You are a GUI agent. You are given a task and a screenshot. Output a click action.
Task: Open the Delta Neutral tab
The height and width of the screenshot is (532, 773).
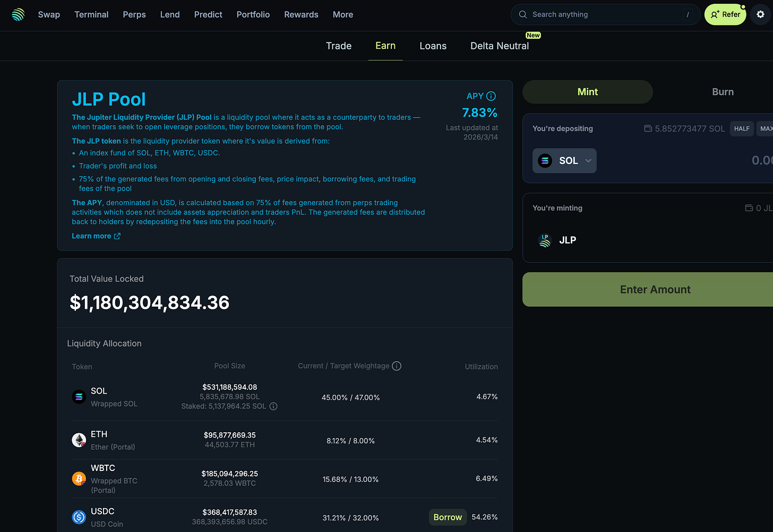pos(500,46)
